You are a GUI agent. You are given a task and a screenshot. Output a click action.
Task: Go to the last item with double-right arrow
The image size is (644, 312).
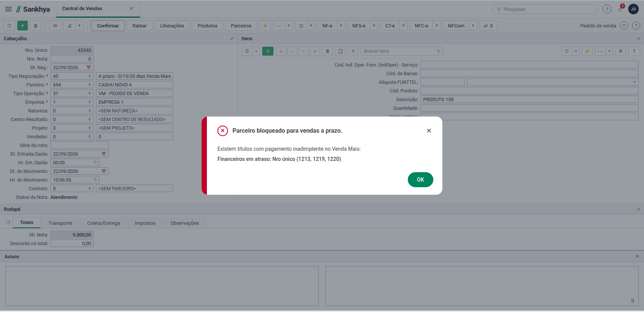pos(315,51)
